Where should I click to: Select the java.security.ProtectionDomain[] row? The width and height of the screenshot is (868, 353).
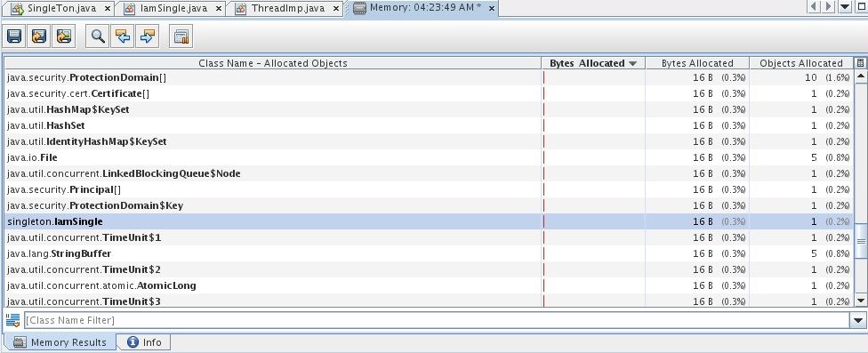[x=429, y=77]
